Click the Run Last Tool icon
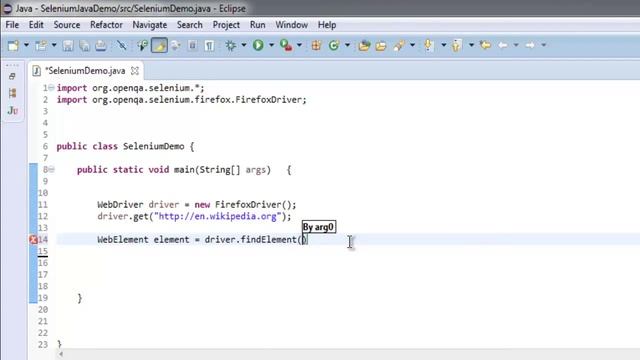 [286, 45]
